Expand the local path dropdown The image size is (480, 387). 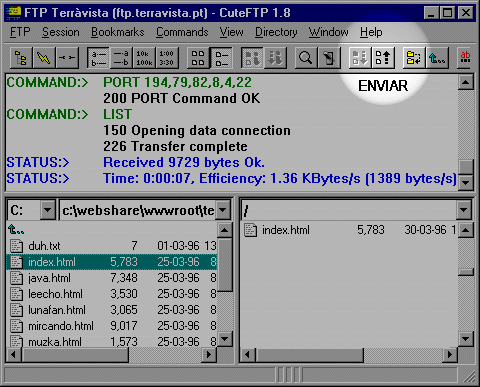[223, 210]
